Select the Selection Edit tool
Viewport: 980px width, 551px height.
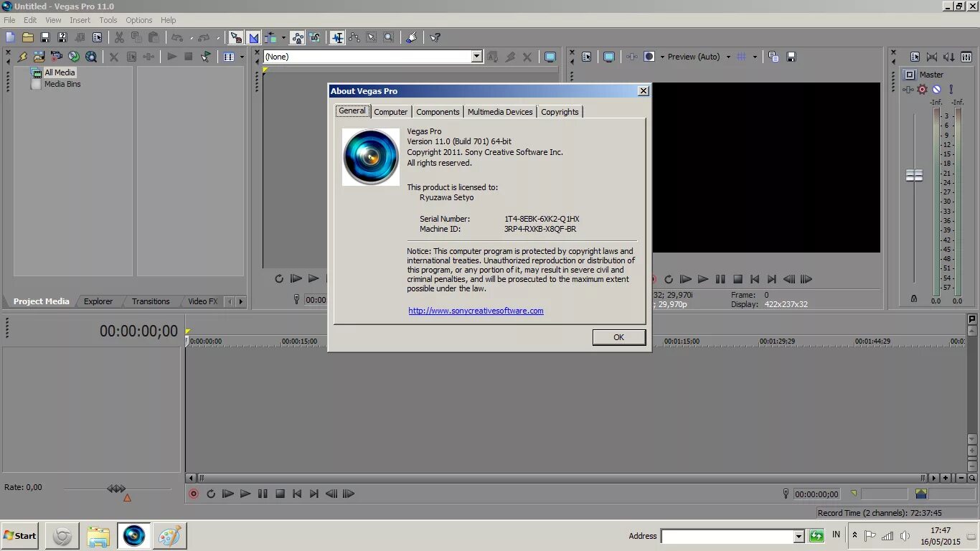pyautogui.click(x=372, y=37)
